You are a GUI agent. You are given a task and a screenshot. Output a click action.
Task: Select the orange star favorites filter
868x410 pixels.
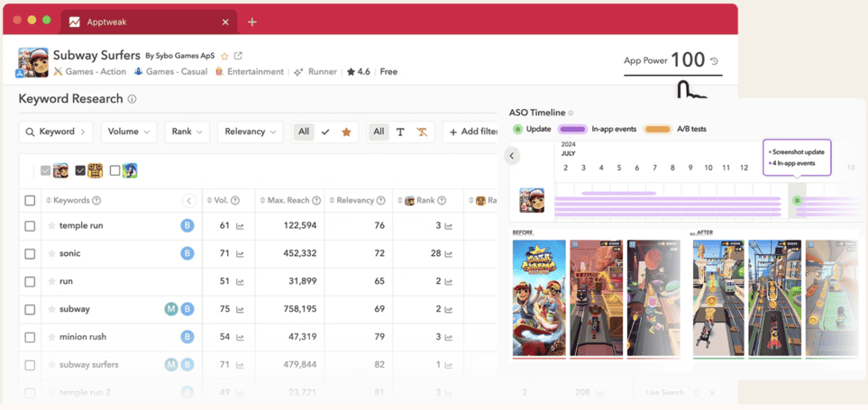[x=346, y=132]
